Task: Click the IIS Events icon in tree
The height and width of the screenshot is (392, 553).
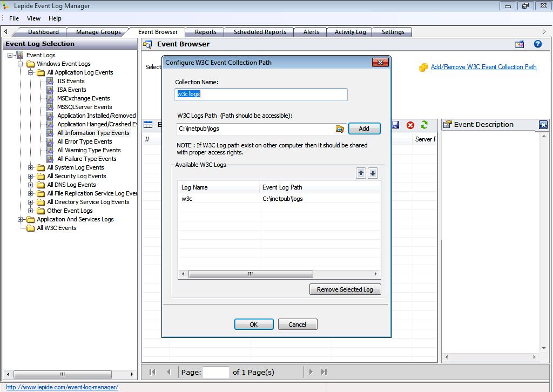Action: [x=50, y=81]
